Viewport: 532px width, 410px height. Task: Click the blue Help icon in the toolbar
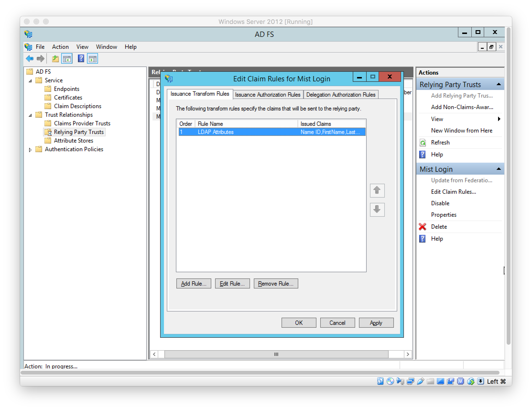pyautogui.click(x=81, y=59)
